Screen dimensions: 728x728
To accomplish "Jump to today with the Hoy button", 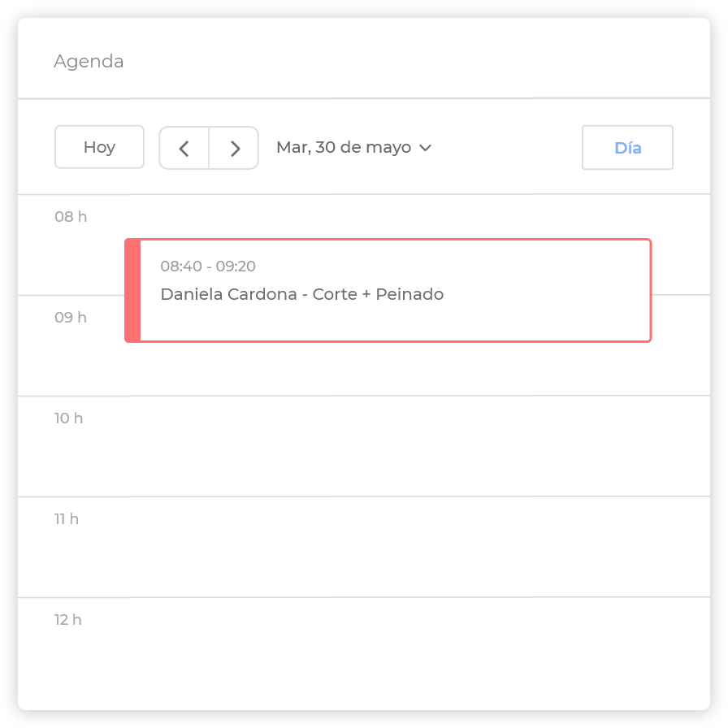I will pyautogui.click(x=99, y=147).
